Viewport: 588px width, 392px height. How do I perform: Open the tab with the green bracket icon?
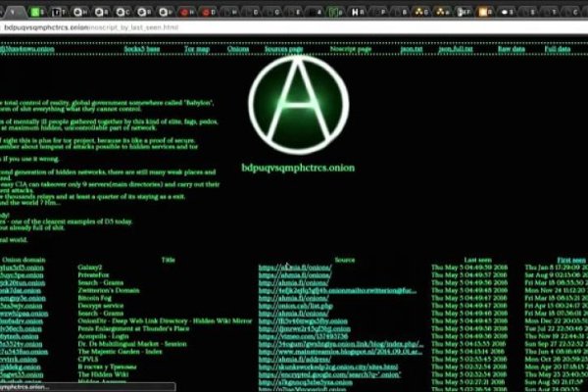tap(336, 13)
